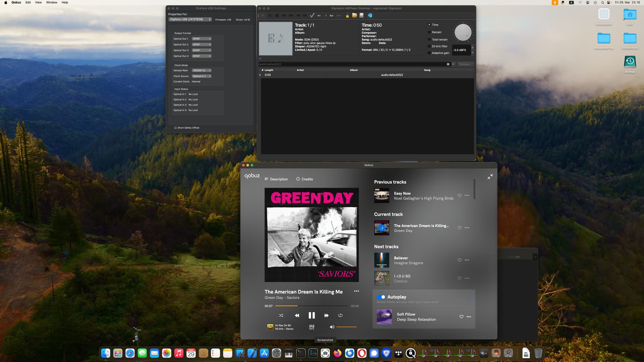
Task: Click the blue globe icon in HQPlayer toolbar
Action: tap(370, 15)
